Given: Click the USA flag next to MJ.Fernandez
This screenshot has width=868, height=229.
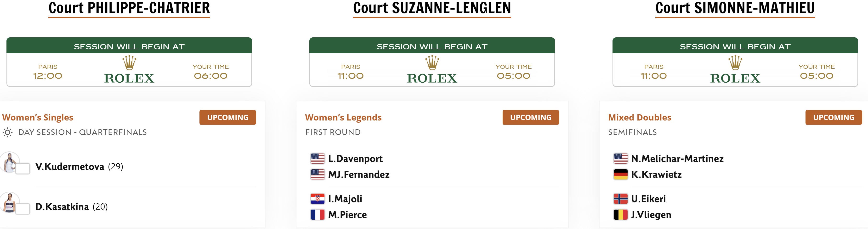Looking at the screenshot, I should 317,174.
